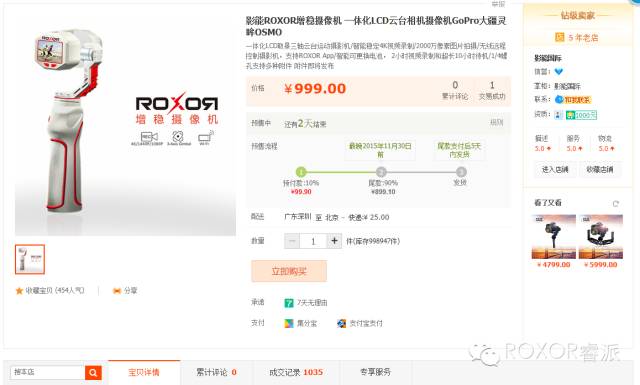Decrease quantity with the minus button

292,241
